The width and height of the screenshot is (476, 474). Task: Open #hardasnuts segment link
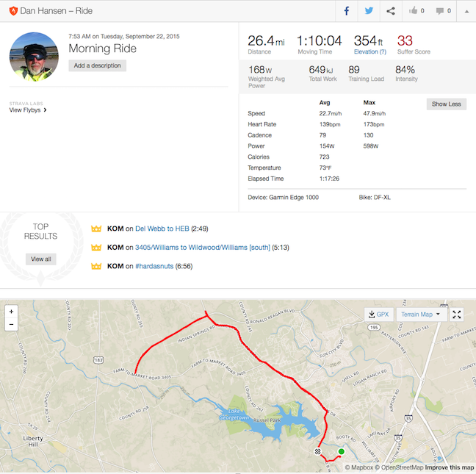[154, 266]
